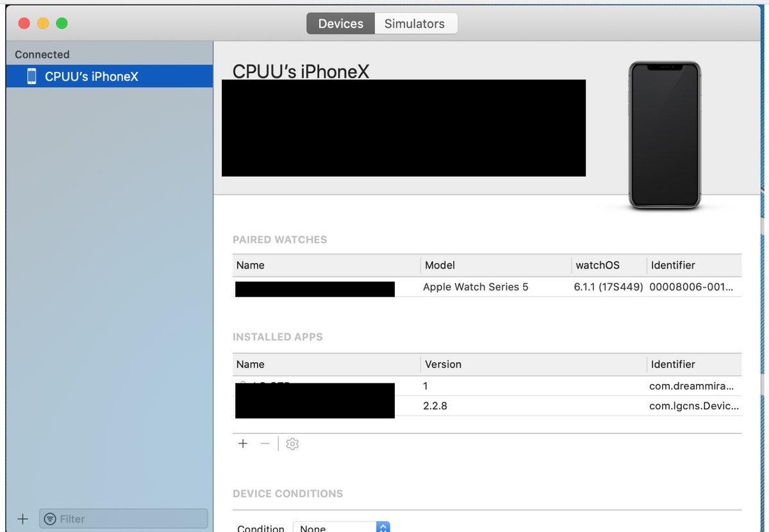Switch to the Devices tab
769x532 pixels.
click(340, 24)
